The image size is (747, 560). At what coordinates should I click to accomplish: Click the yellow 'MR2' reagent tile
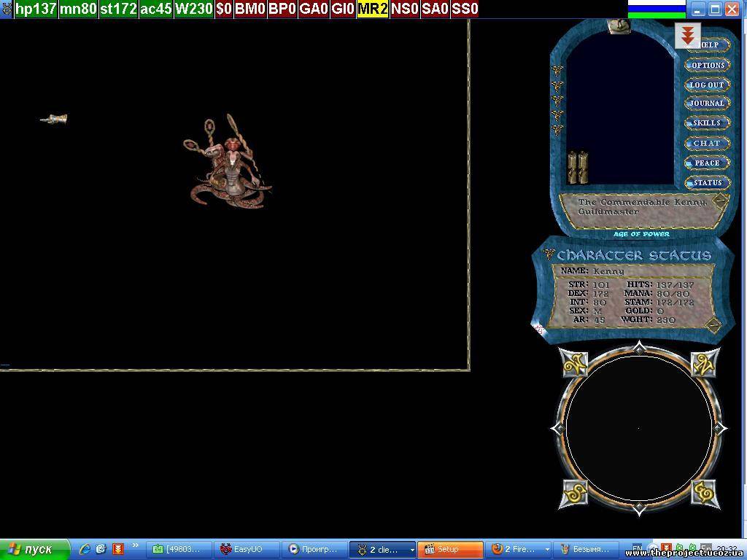(373, 9)
